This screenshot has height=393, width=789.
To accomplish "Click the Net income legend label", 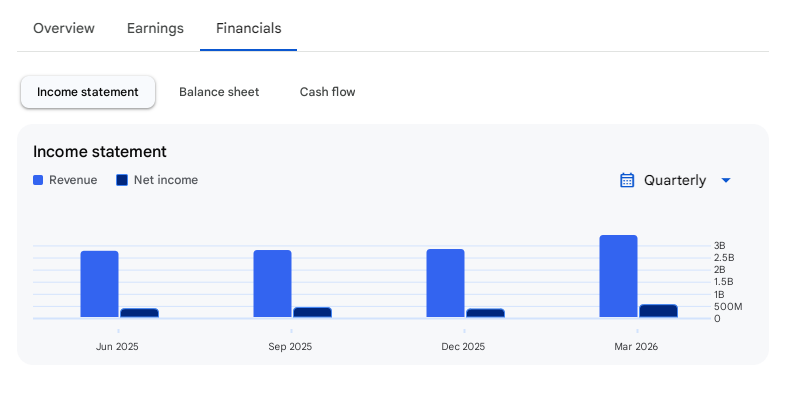I will point(166,180).
